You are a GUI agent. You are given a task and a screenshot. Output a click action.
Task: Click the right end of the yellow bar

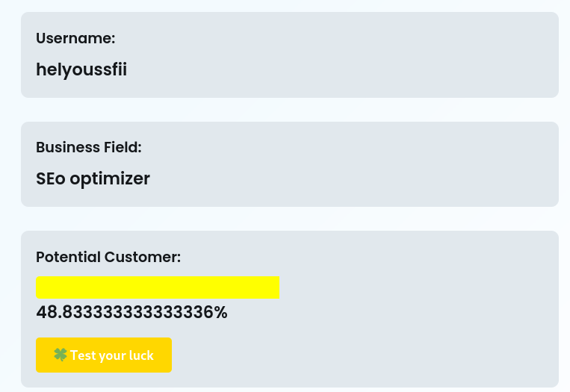coord(276,287)
